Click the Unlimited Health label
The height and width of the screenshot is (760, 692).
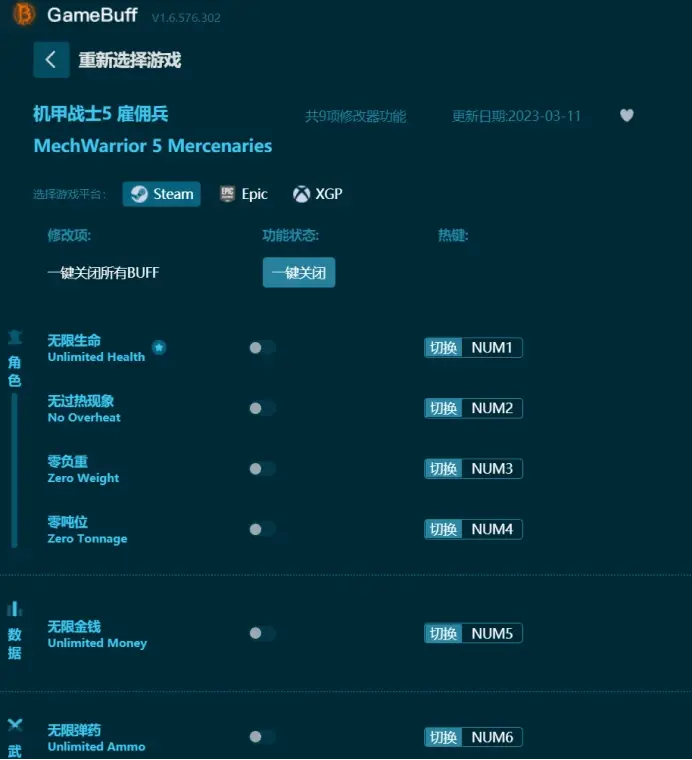pos(96,357)
